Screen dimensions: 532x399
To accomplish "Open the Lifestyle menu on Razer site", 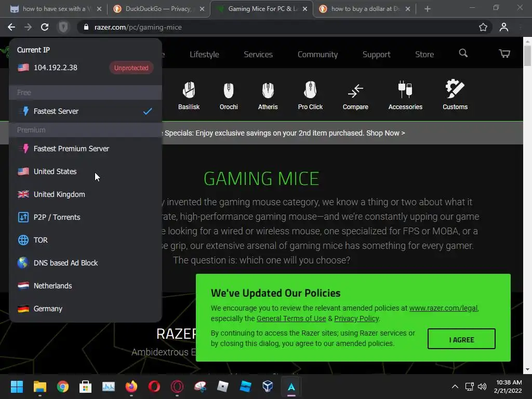I will [x=204, y=54].
